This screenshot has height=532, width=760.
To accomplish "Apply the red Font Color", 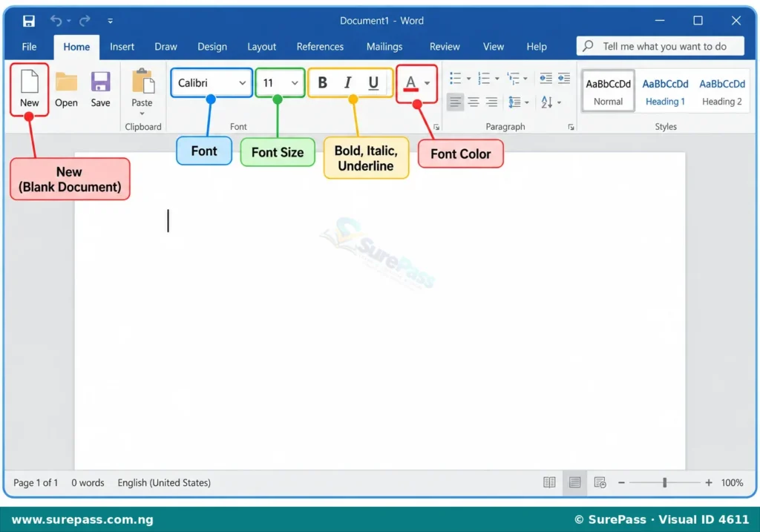I will tap(410, 83).
